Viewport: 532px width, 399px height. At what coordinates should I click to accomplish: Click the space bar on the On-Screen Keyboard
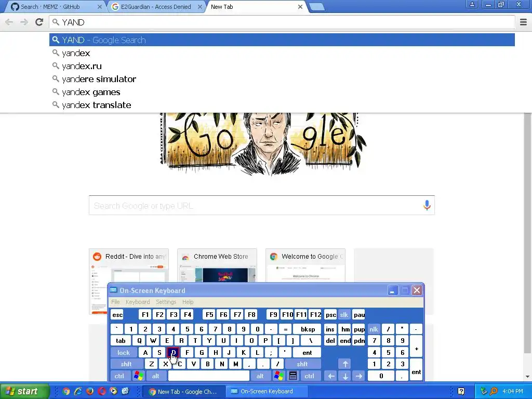(209, 376)
